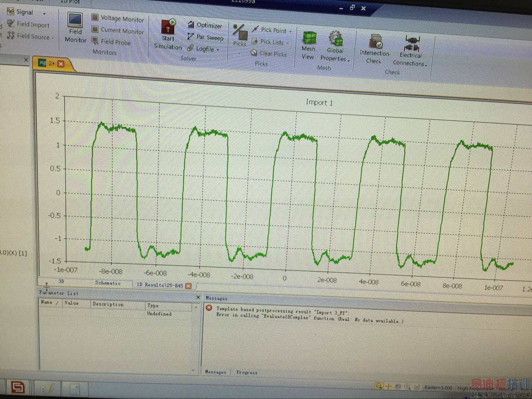Open the red S taskbar application
The width and height of the screenshot is (532, 399).
(18, 387)
